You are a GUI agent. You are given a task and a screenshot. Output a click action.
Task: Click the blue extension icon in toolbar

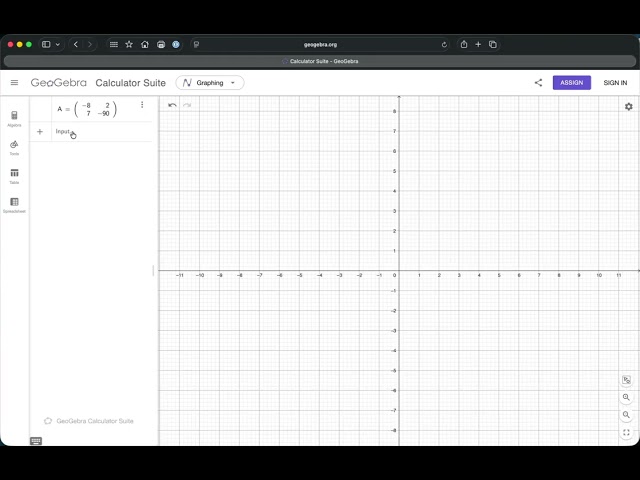tap(176, 44)
